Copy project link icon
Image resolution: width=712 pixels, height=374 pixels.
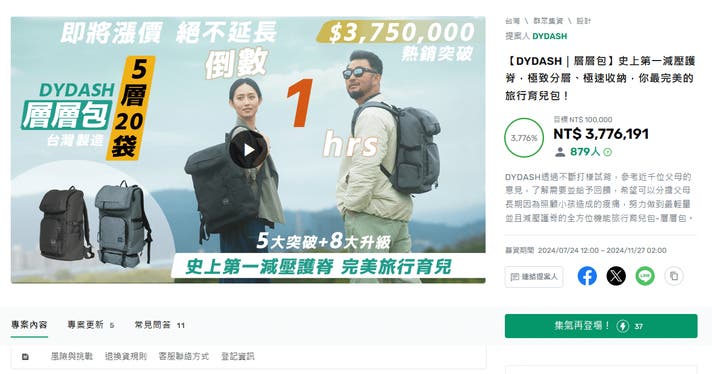pos(674,276)
